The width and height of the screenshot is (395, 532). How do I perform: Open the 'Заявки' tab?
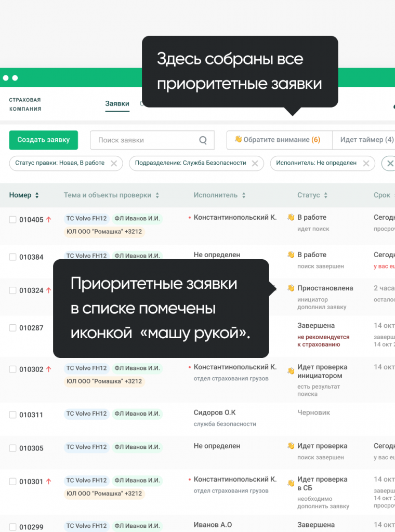coord(117,104)
